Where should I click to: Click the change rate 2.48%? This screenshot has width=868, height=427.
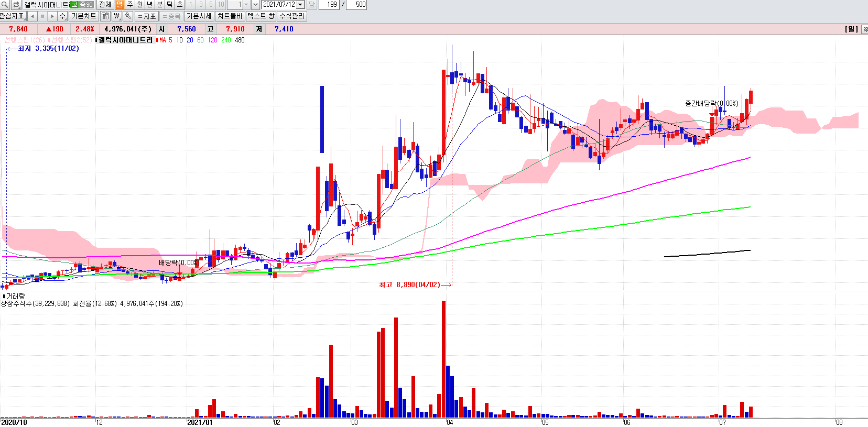[85, 29]
